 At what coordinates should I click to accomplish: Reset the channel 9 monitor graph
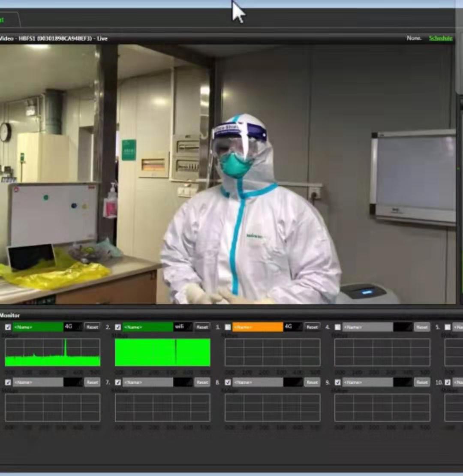[x=422, y=382]
